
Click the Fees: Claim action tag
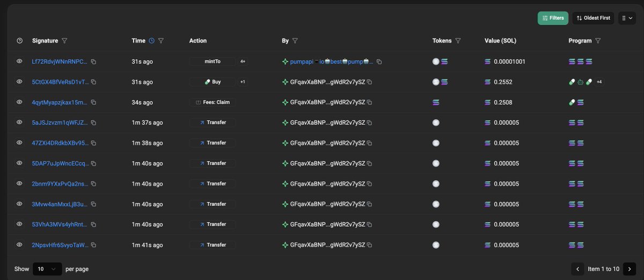pos(213,102)
